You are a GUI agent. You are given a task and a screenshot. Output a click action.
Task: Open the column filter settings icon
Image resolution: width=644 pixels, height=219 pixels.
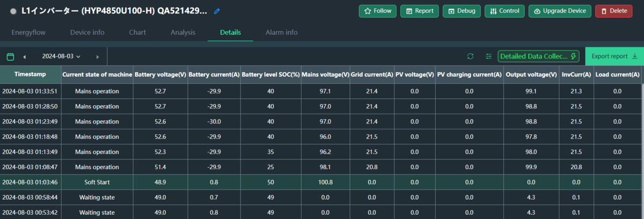point(488,56)
